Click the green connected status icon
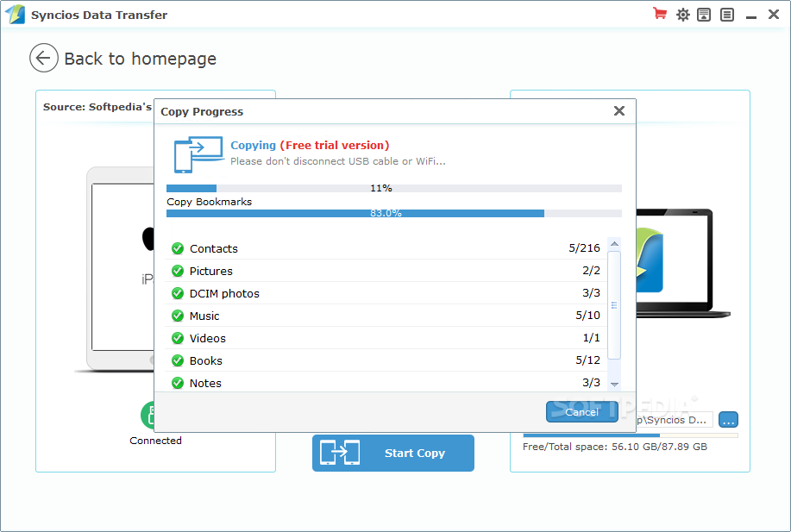 click(x=148, y=415)
